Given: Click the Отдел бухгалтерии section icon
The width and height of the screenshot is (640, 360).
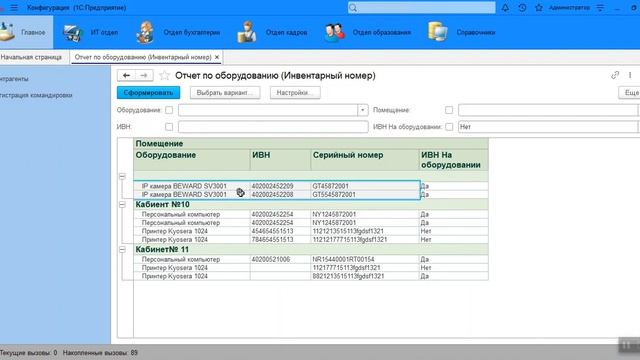Looking at the screenshot, I should [145, 32].
